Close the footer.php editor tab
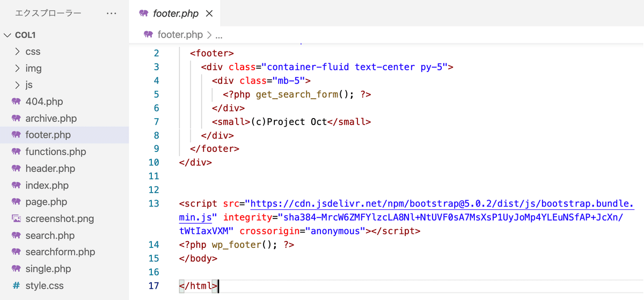This screenshot has width=644, height=300. (209, 13)
